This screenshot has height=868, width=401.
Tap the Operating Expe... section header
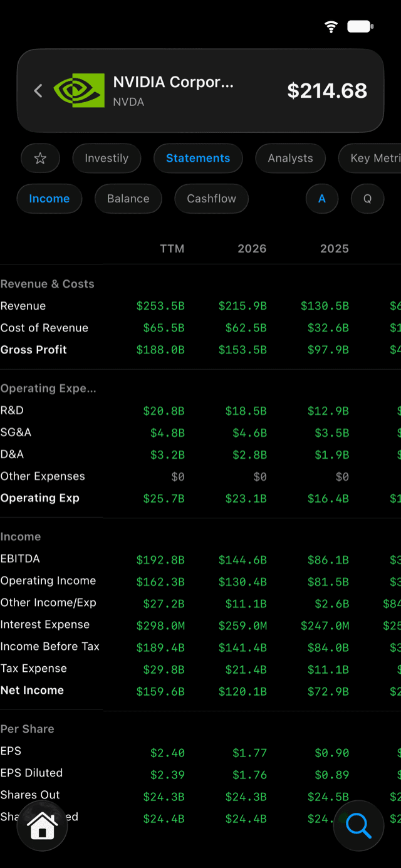click(48, 389)
